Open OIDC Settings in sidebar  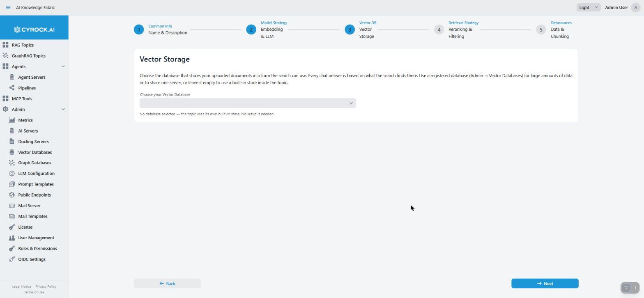point(32,259)
